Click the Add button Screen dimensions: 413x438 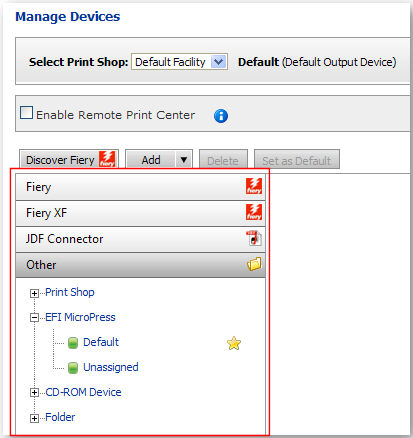pyautogui.click(x=151, y=160)
